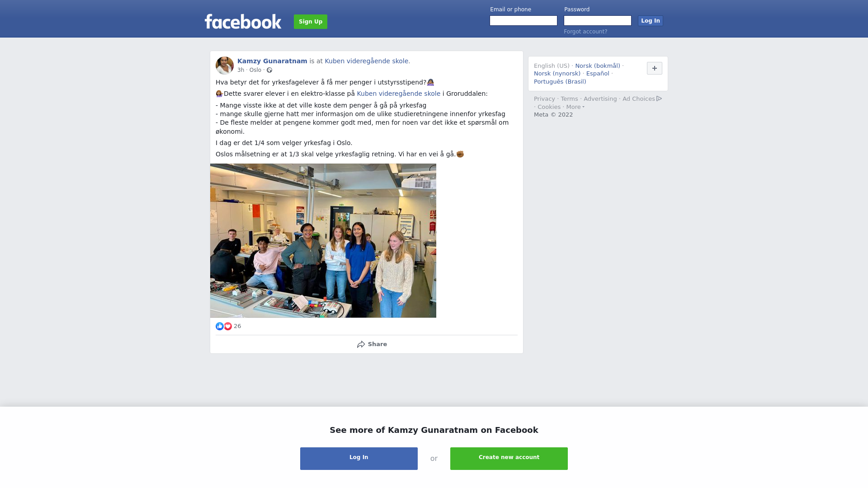
Task: Open the classroom group photo
Action: pos(323,240)
